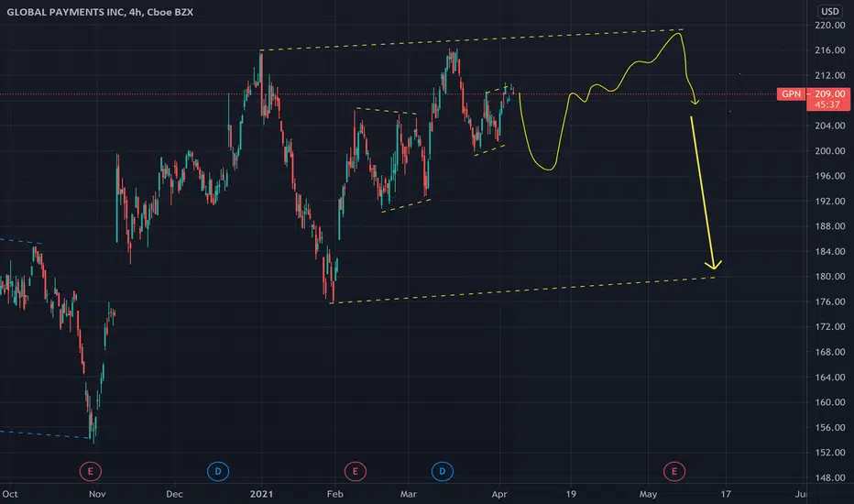854x504 pixels.
Task: Click the Nov label on time axis
Action: [x=97, y=494]
